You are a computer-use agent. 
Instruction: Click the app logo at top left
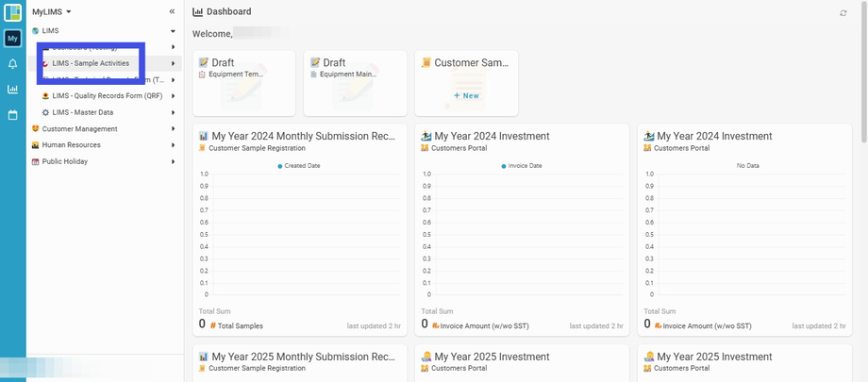pos(12,12)
